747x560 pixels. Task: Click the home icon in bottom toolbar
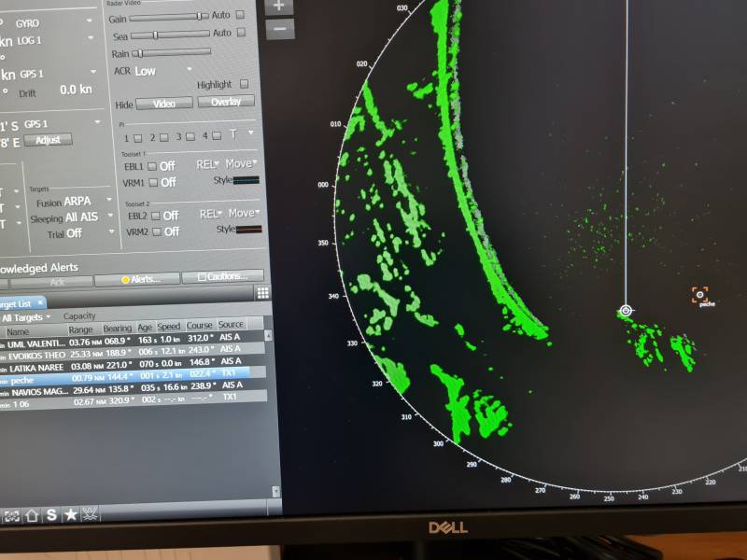32,515
